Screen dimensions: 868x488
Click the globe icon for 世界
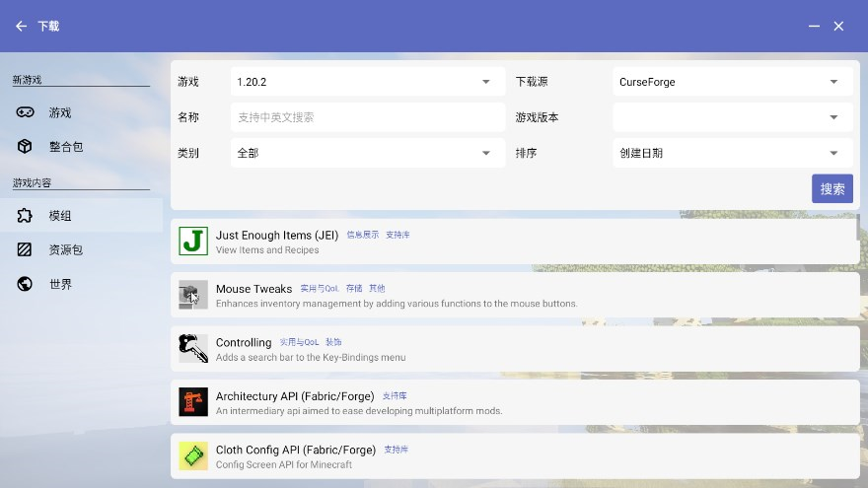tap(25, 284)
